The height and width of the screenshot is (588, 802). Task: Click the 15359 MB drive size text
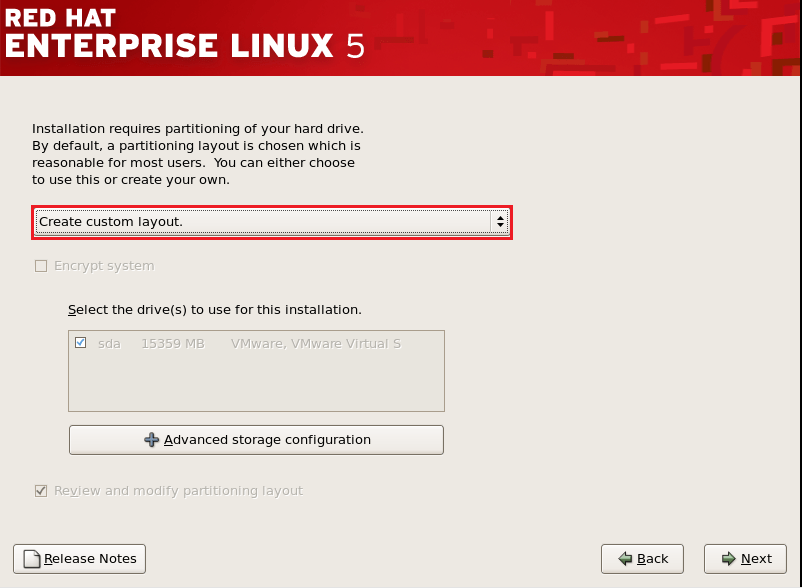172,344
